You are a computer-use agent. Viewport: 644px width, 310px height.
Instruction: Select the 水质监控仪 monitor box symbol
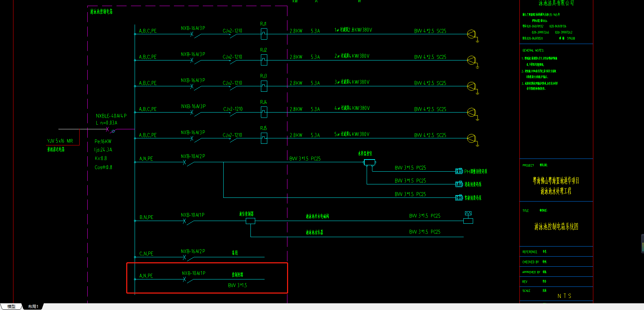click(369, 163)
